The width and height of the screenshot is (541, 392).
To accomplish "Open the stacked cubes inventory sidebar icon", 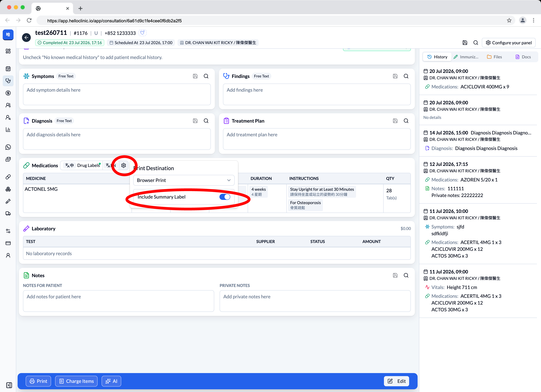I will (8, 189).
